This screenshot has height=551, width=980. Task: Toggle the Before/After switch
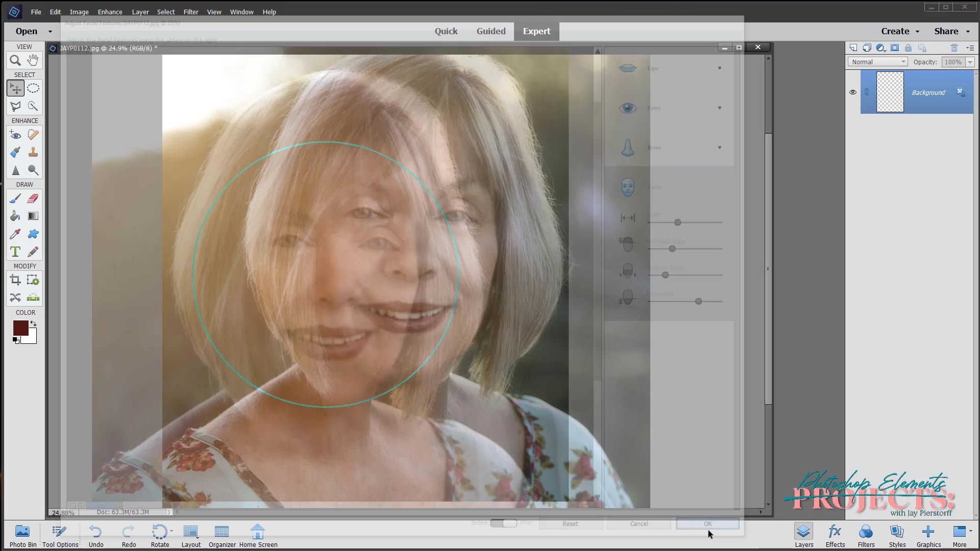coord(504,523)
